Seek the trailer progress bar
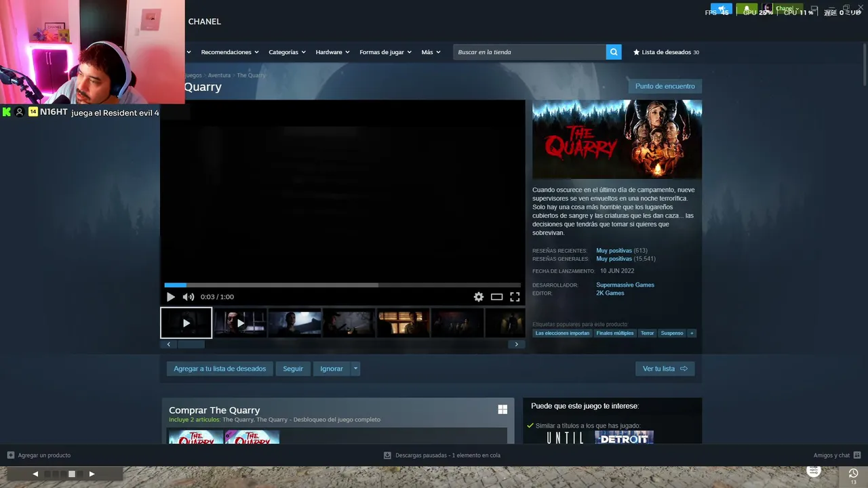The height and width of the screenshot is (488, 868). coord(342,285)
